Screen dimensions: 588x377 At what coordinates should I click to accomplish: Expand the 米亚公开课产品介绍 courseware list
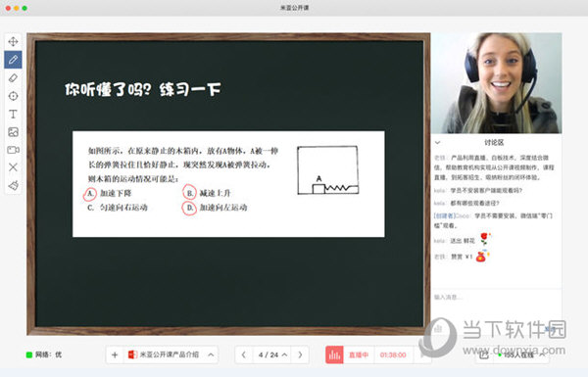(211, 354)
